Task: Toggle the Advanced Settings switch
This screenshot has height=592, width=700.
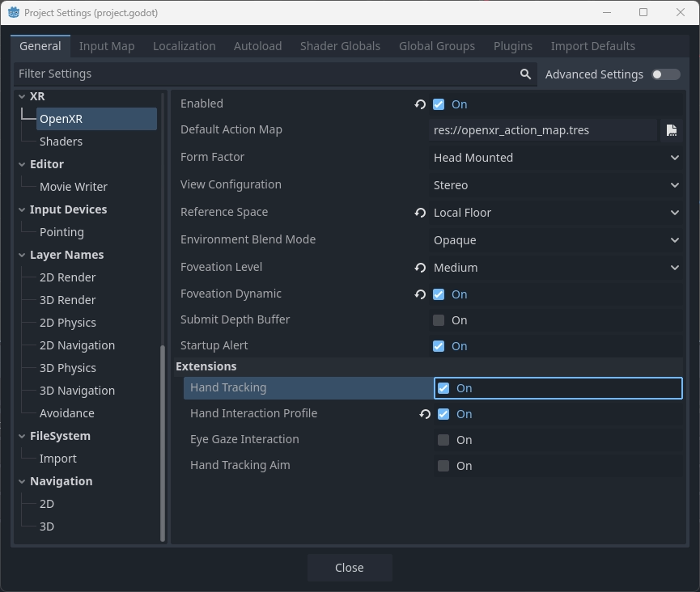Action: click(x=666, y=74)
